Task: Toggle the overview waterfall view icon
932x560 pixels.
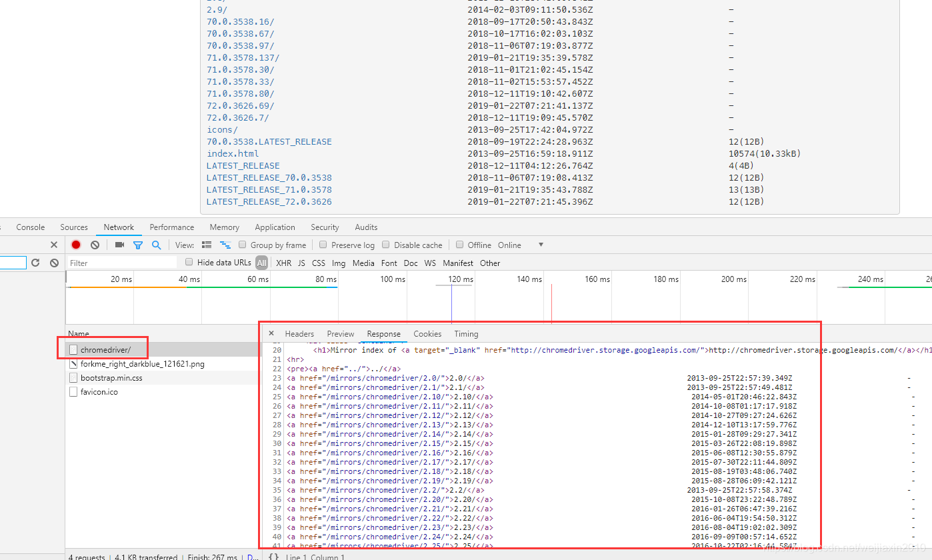Action: tap(225, 245)
